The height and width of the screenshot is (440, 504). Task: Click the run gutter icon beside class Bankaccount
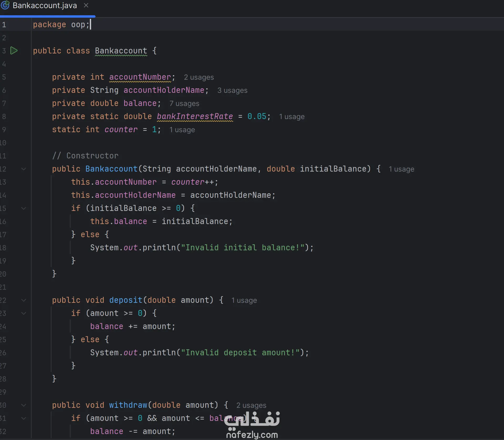point(14,50)
